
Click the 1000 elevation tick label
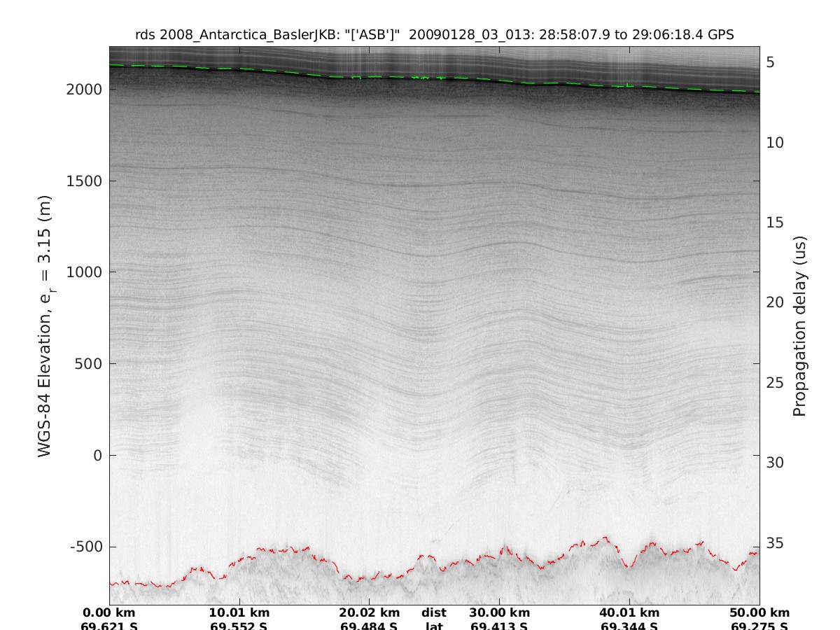(x=84, y=272)
